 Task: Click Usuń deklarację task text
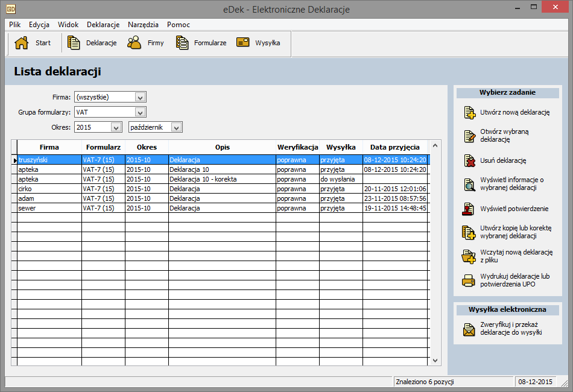pos(503,160)
